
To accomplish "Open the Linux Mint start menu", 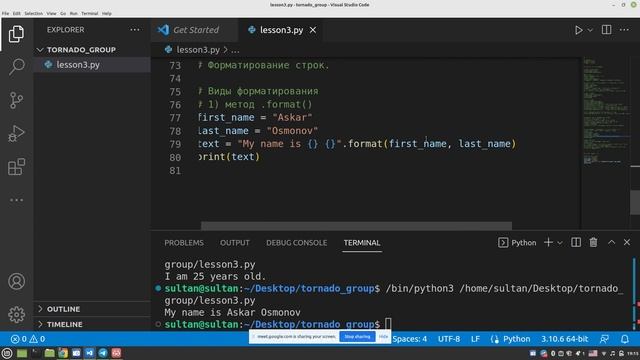I will click(7, 353).
